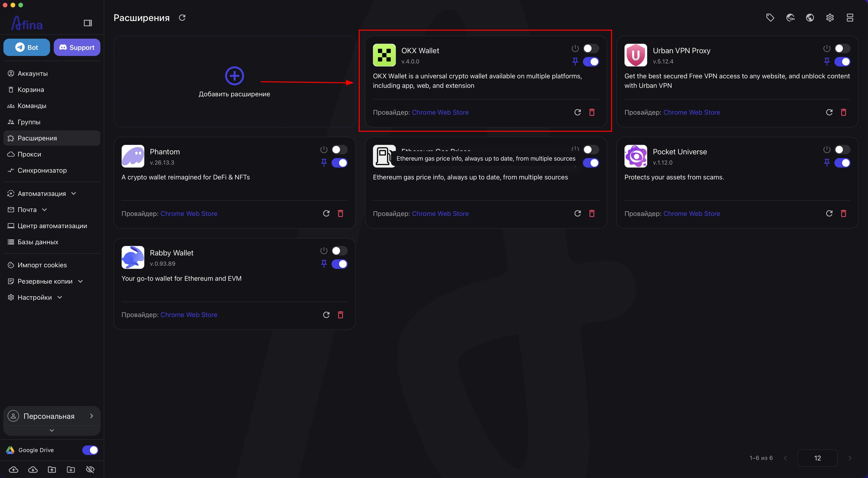Expand the Настройки menu
The image size is (868, 478).
pos(52,297)
